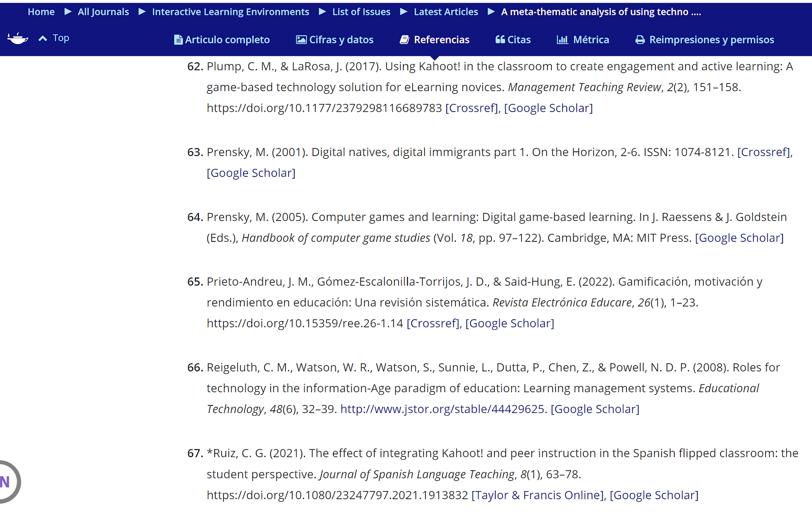Click the circular N widget
This screenshot has height=520, width=812.
point(6,482)
